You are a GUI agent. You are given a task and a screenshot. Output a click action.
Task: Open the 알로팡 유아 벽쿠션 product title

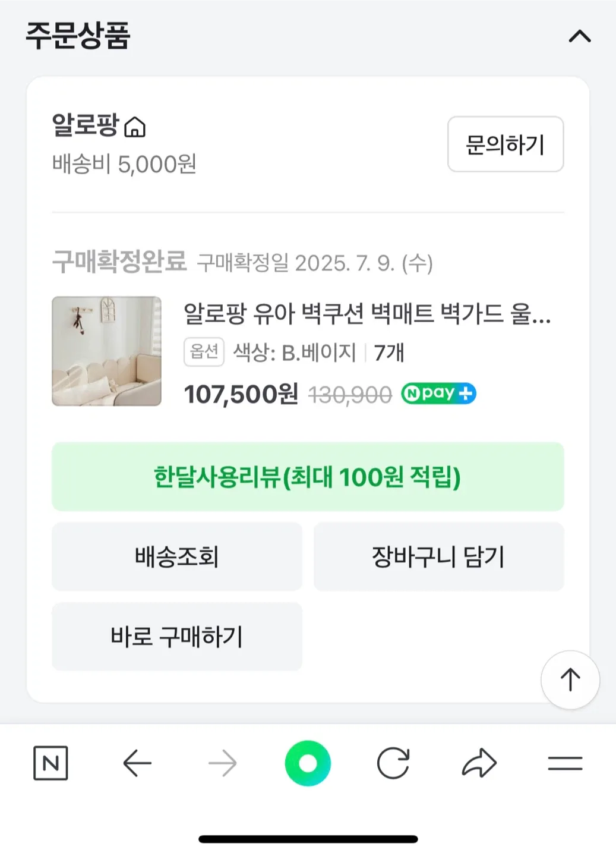(x=367, y=313)
